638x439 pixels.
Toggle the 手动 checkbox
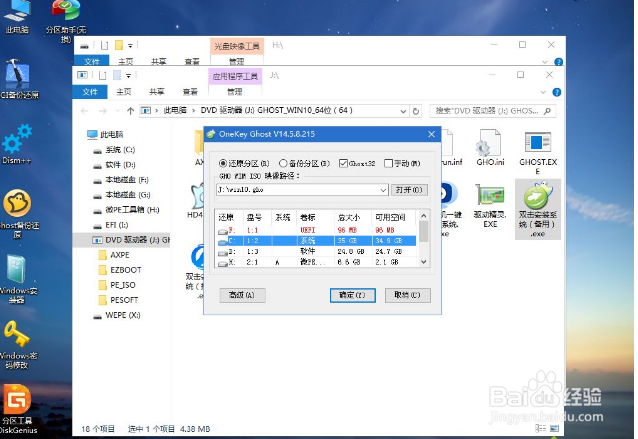[x=388, y=163]
